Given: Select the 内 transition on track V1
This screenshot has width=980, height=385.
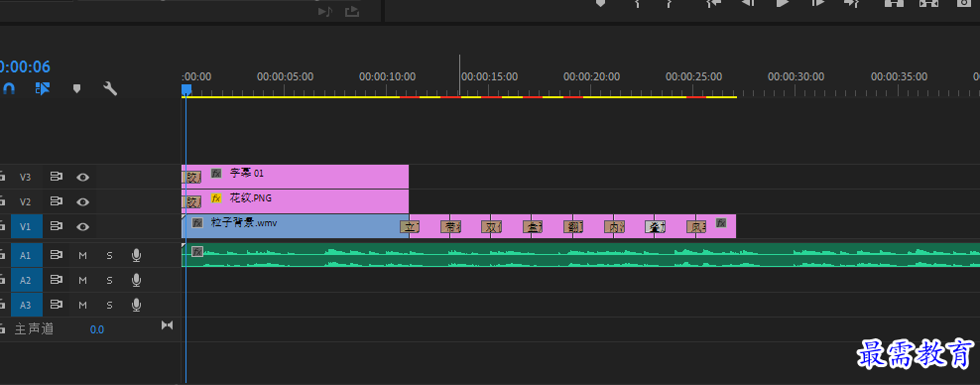Looking at the screenshot, I should pyautogui.click(x=614, y=227).
